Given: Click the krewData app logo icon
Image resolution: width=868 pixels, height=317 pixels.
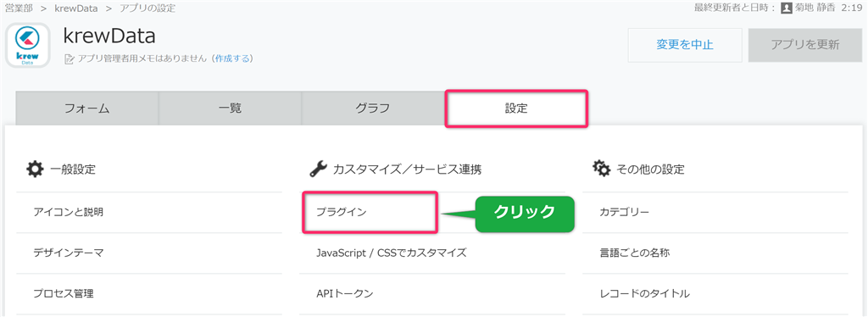Looking at the screenshot, I should tap(28, 45).
